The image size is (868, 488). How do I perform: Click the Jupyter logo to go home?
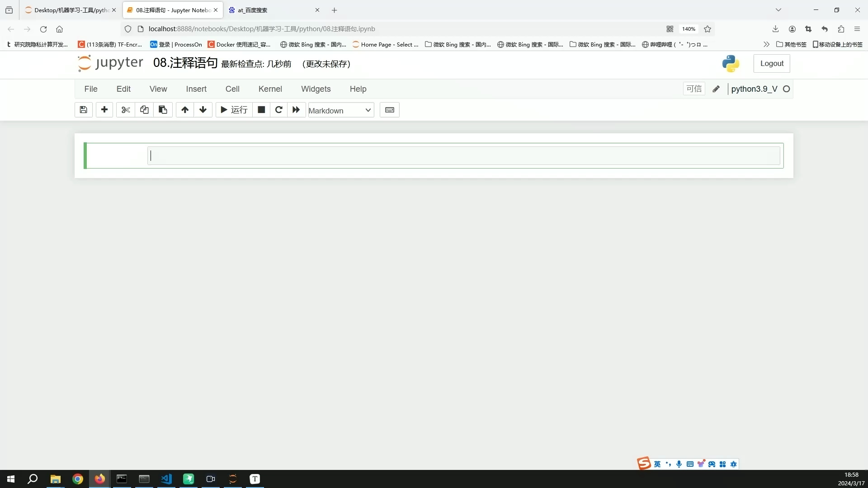(110, 63)
